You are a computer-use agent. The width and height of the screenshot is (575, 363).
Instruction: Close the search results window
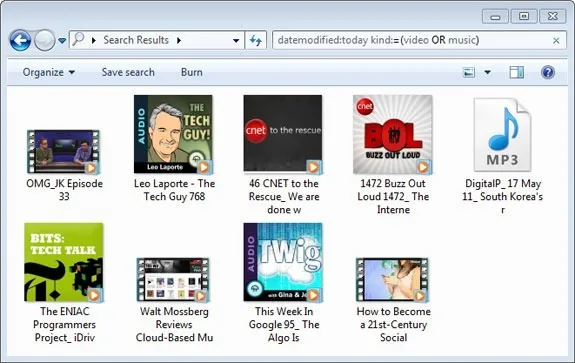click(553, 16)
